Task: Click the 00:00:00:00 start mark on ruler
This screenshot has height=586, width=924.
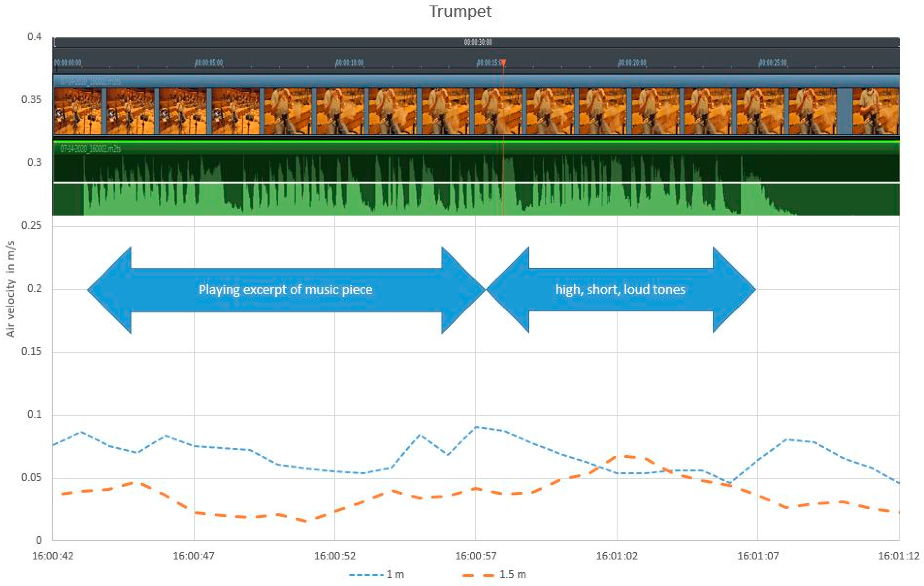Action: pos(68,62)
